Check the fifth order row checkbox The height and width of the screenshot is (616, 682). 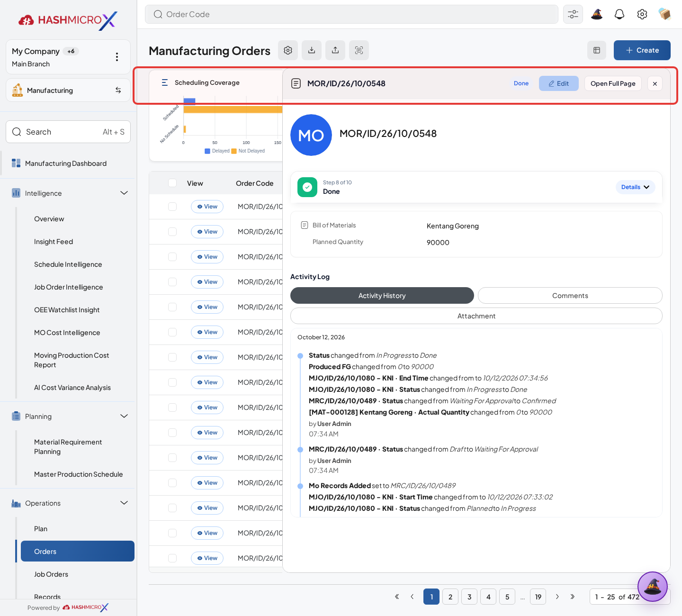(x=172, y=307)
